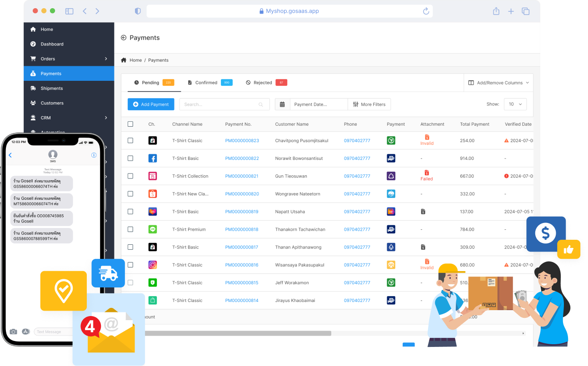
Task: Open the calendar icon date picker
Action: (x=282, y=104)
